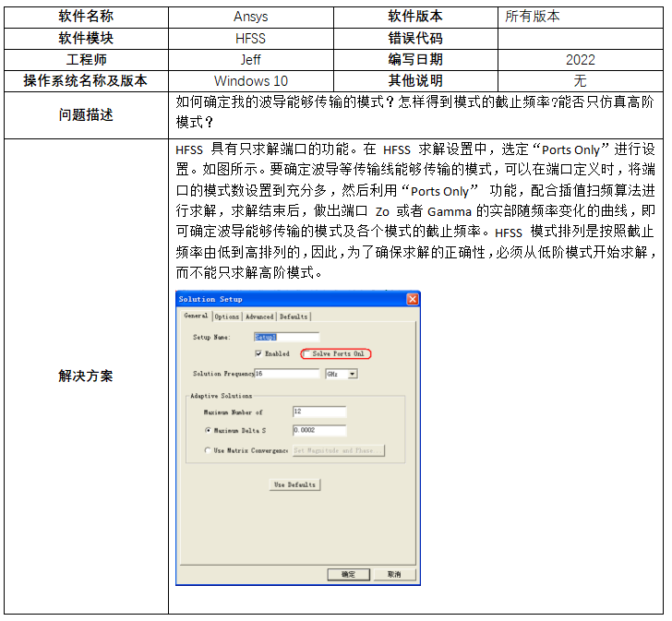Screen dimensions: 672x621
Task: Select the Use Matrix Convergence radio button
Action: (207, 450)
